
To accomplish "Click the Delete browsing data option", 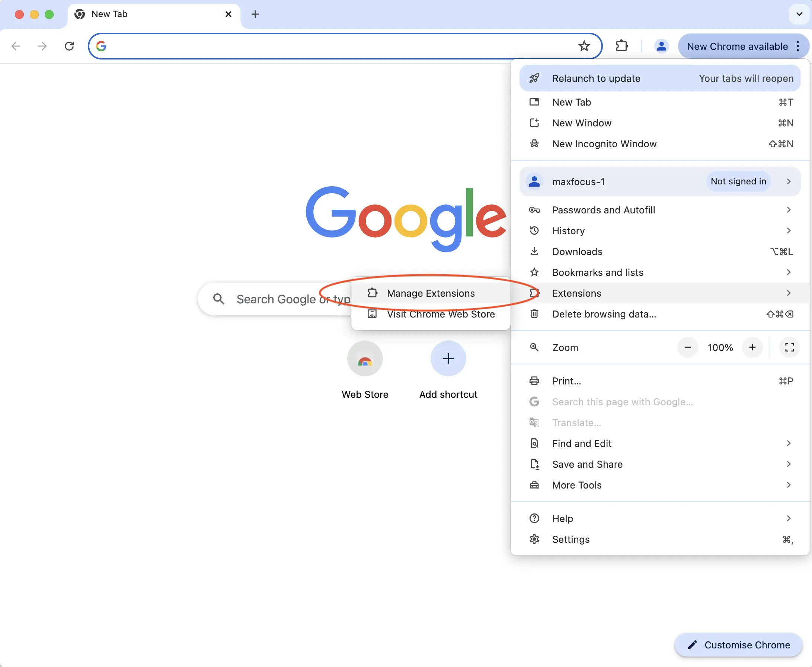I will tap(604, 314).
